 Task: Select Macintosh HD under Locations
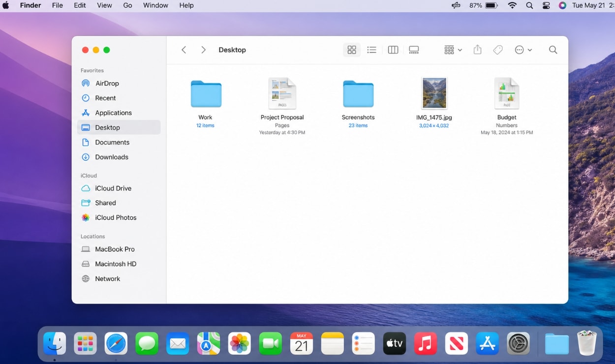pyautogui.click(x=119, y=264)
